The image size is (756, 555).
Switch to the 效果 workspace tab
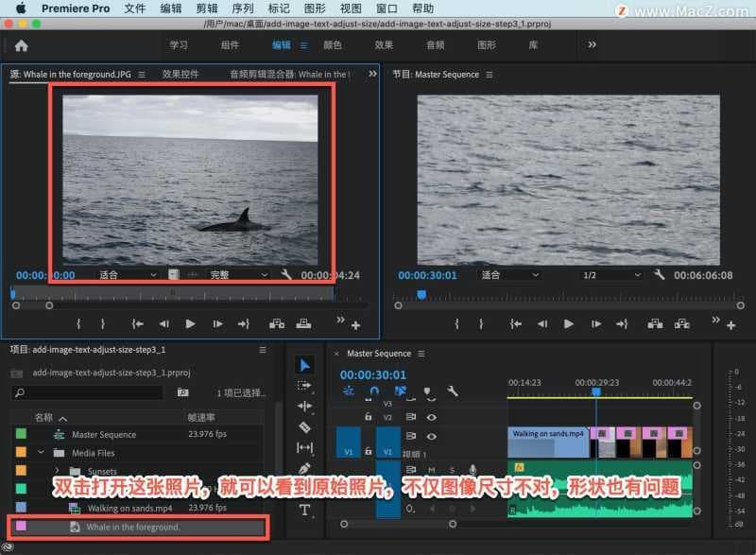pyautogui.click(x=384, y=45)
